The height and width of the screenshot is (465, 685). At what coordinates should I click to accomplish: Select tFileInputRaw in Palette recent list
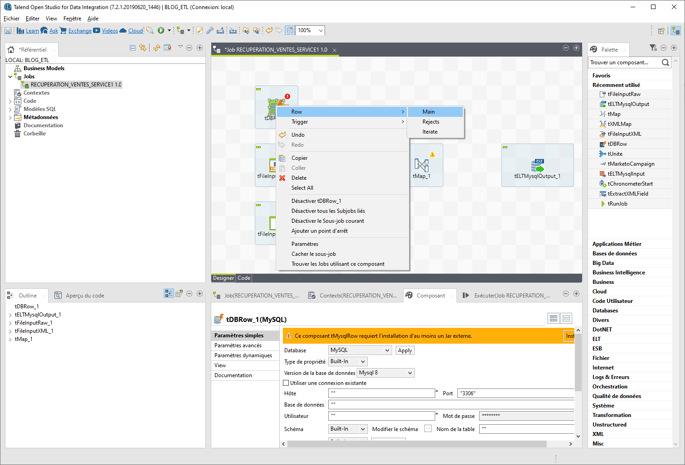pos(624,94)
